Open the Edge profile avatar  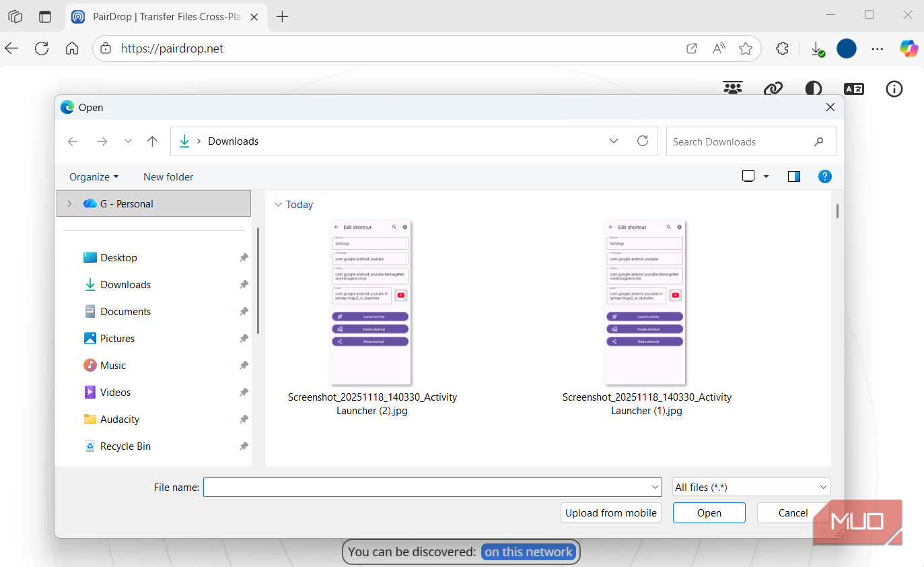tap(847, 48)
